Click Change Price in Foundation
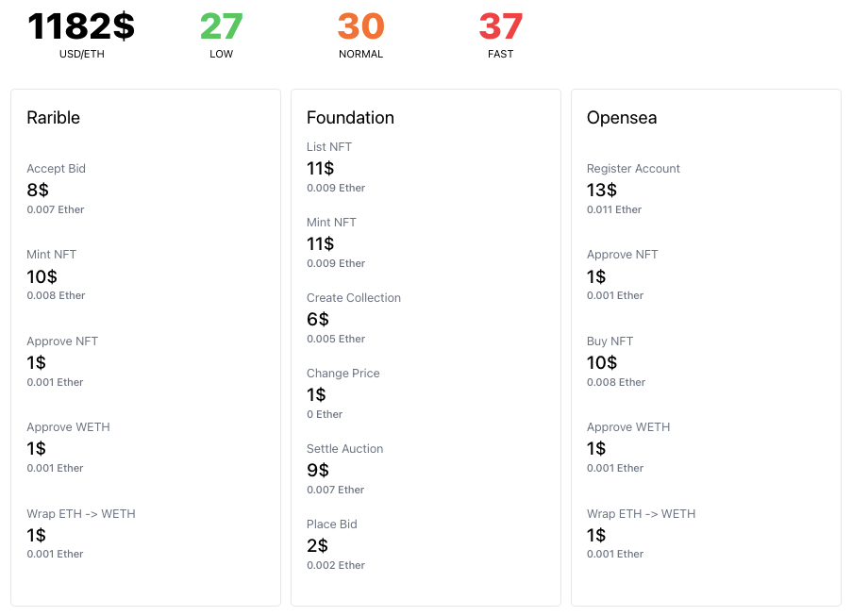 (343, 374)
